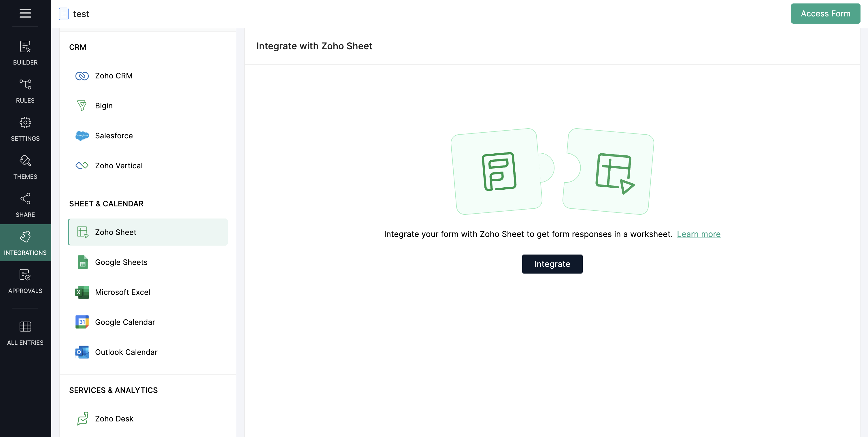
Task: Open the Rules section
Action: click(25, 91)
